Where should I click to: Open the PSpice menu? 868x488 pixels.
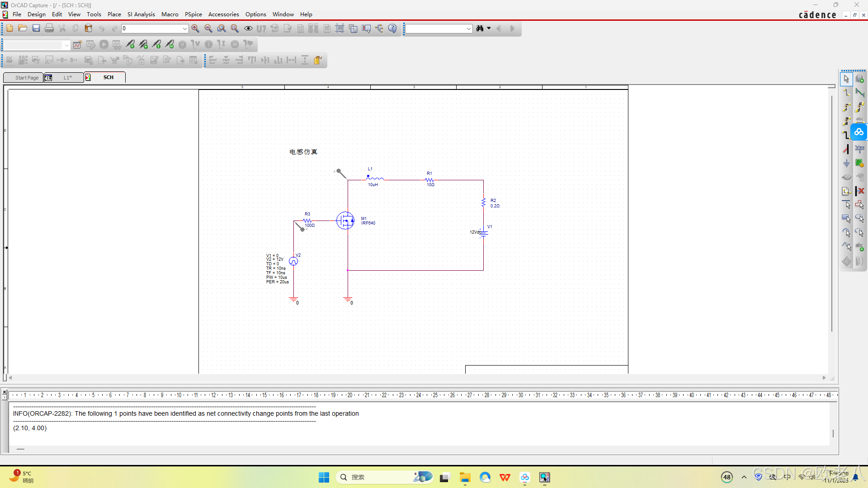pyautogui.click(x=193, y=14)
